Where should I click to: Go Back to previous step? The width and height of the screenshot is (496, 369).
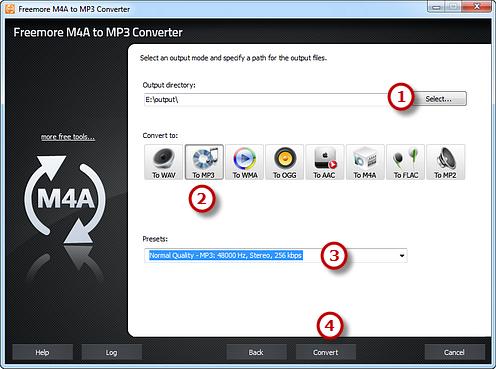point(256,352)
